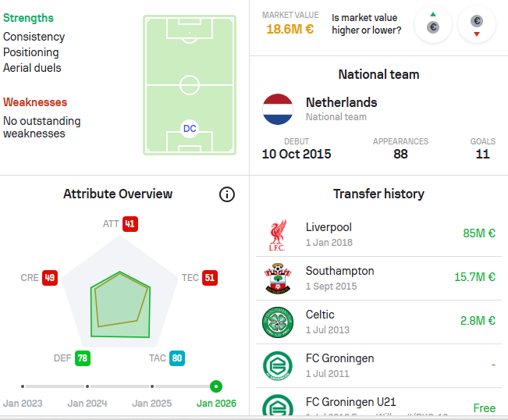The image size is (508, 420).
Task: Click the DEF 78 attribute badge
Action: click(x=83, y=358)
